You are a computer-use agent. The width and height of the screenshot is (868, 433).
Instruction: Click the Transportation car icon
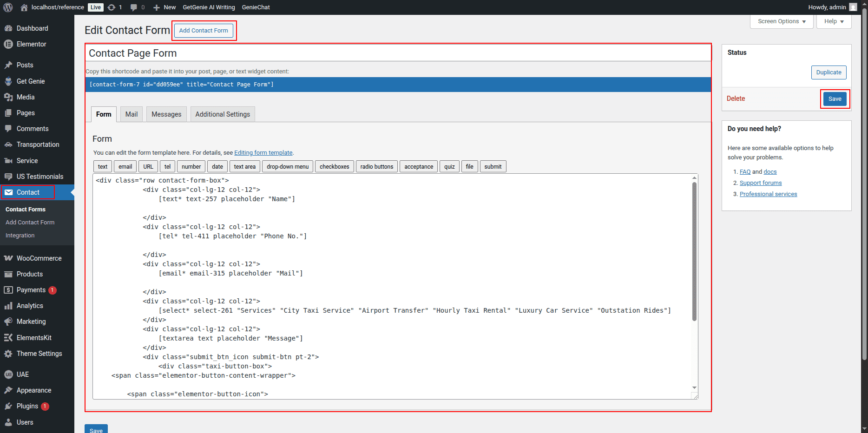[x=8, y=144]
